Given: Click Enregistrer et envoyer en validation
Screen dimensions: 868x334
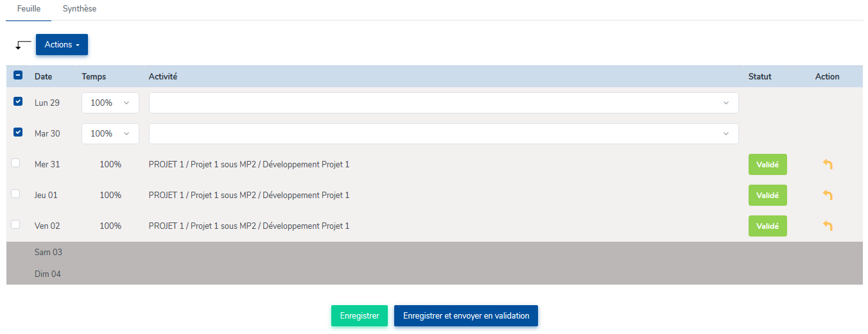Looking at the screenshot, I should [x=466, y=316].
